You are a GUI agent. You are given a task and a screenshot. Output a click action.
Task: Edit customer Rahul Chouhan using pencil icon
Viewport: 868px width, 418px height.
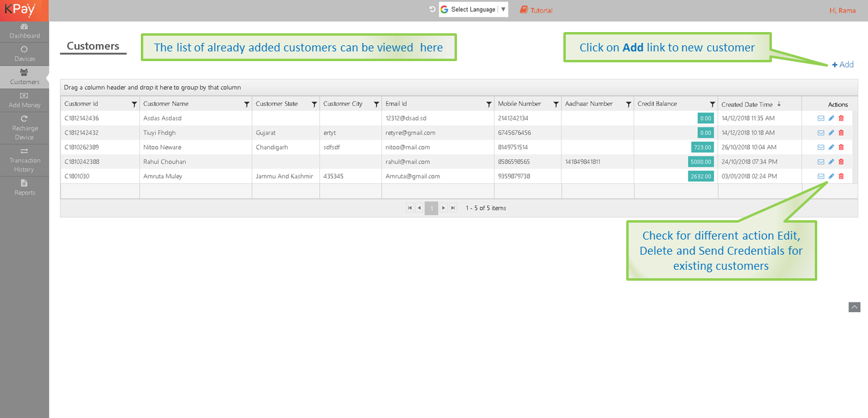tap(831, 162)
